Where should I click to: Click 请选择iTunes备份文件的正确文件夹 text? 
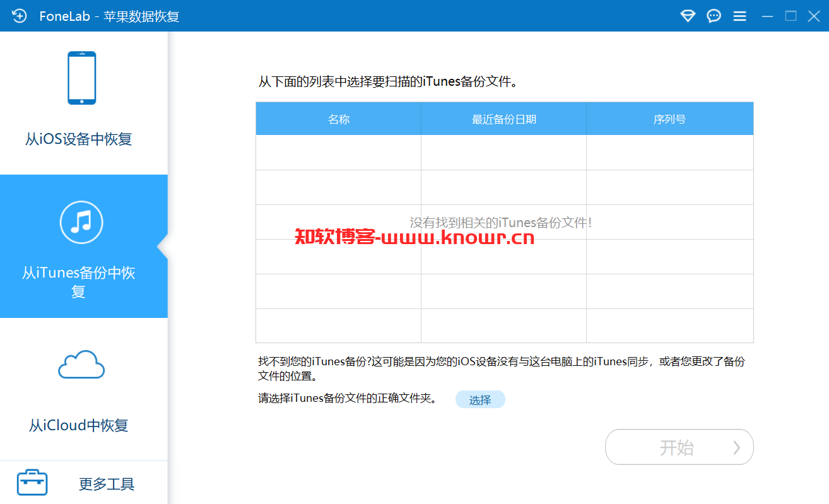(348, 399)
